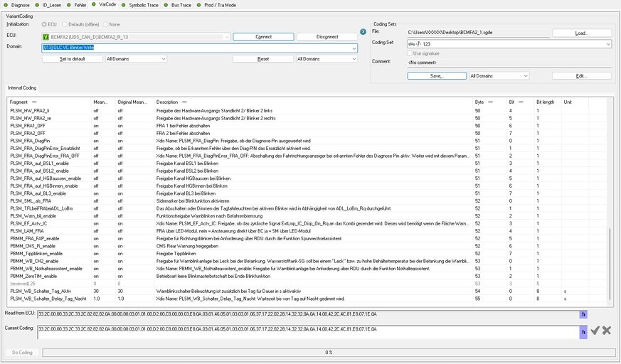
Task: Select the ECU initialization radio button
Action: point(46,23)
